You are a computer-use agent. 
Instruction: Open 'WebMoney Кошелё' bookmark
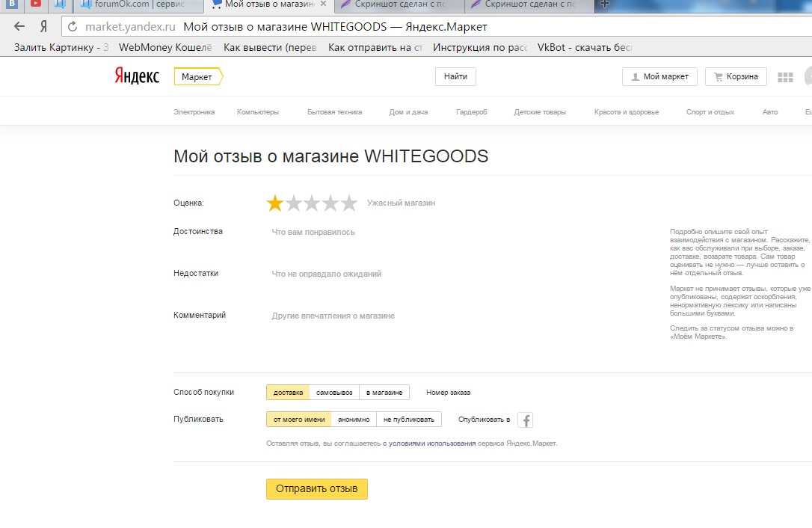[165, 47]
